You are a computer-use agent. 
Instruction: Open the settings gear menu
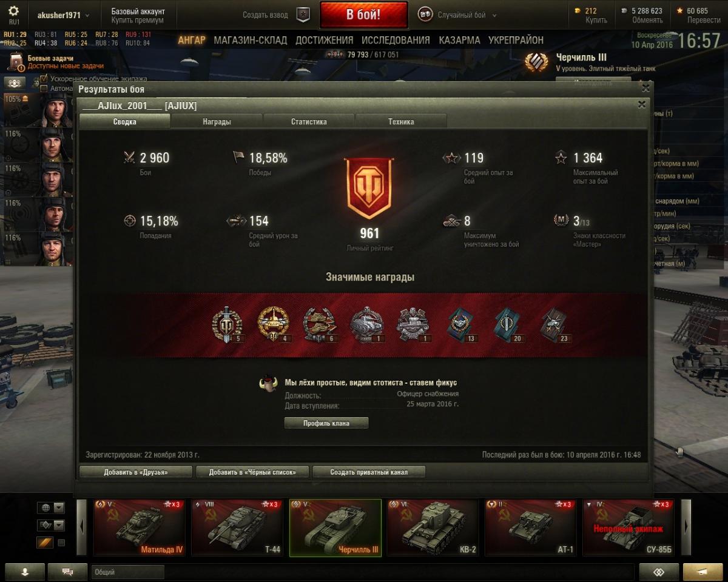coord(13,11)
